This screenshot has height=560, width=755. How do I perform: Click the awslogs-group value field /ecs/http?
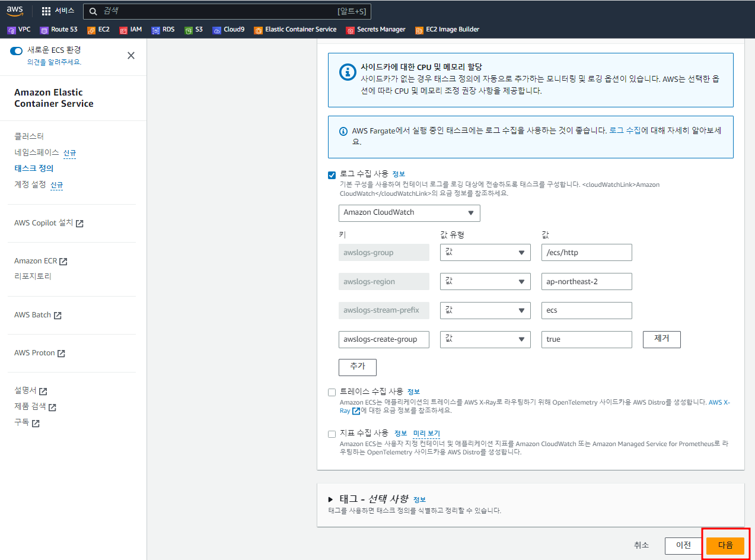coord(587,253)
